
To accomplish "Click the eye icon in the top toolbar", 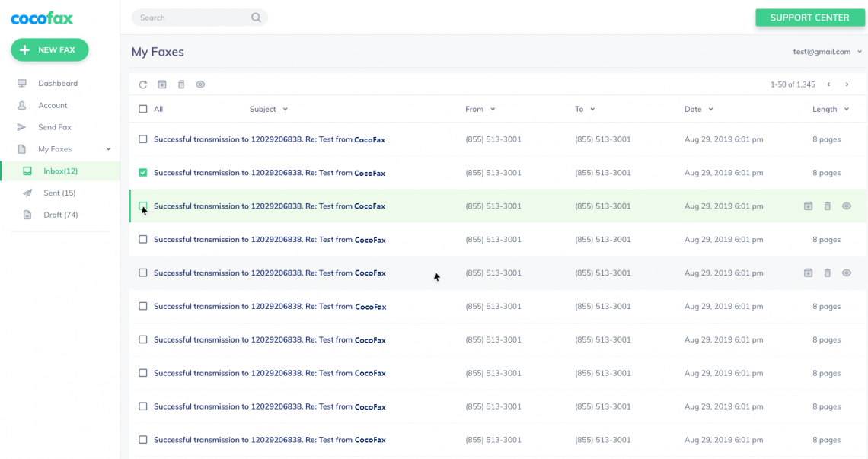I will pos(200,84).
